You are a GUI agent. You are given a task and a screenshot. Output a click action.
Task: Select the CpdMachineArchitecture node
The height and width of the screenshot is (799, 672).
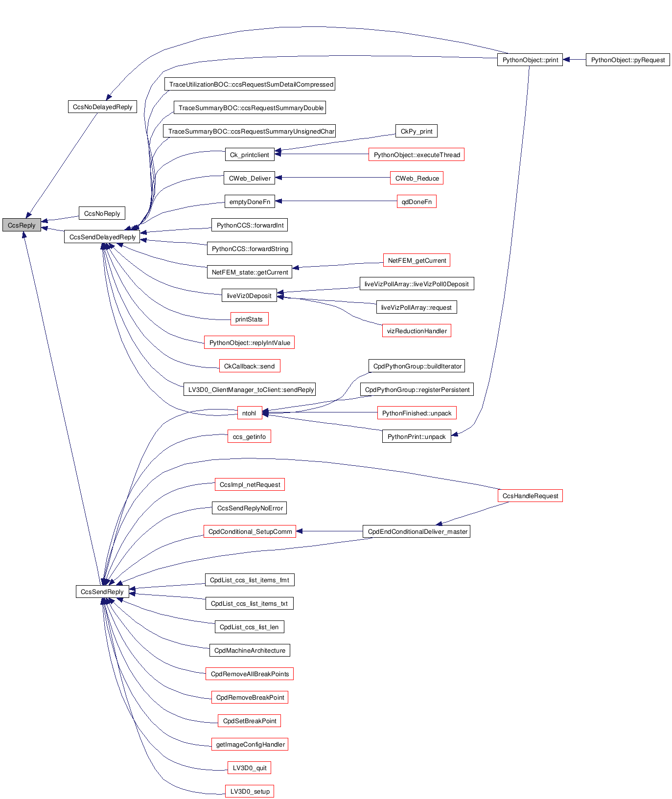click(250, 651)
